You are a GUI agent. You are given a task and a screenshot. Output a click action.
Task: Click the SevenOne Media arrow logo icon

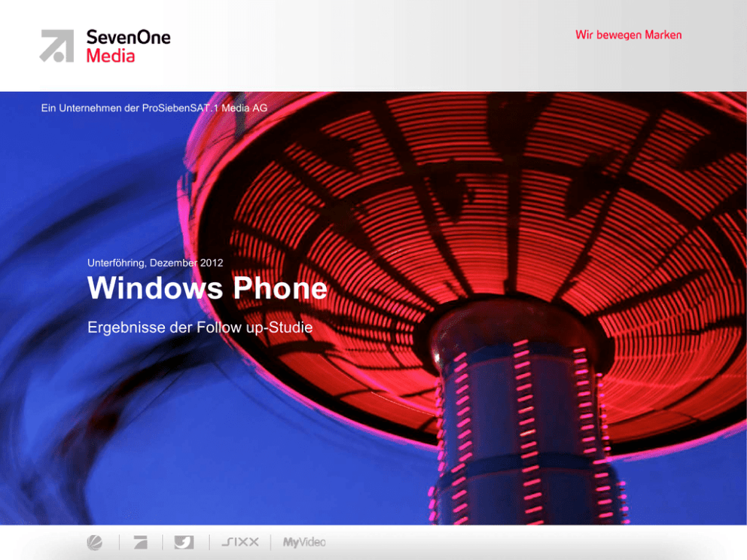pyautogui.click(x=56, y=46)
